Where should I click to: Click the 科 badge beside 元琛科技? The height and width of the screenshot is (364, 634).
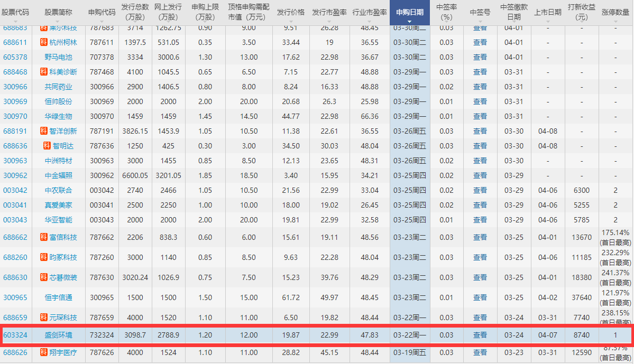click(44, 317)
